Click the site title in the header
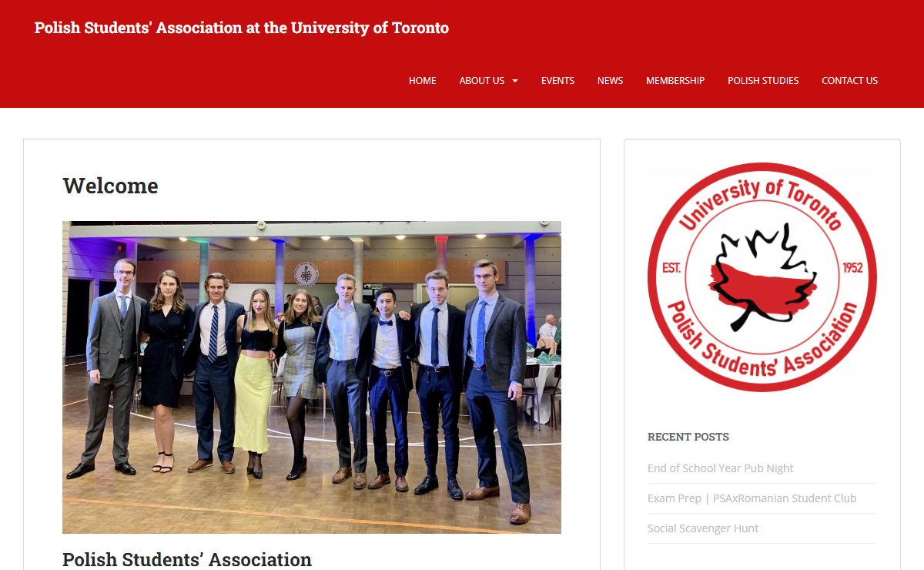 pyautogui.click(x=242, y=28)
